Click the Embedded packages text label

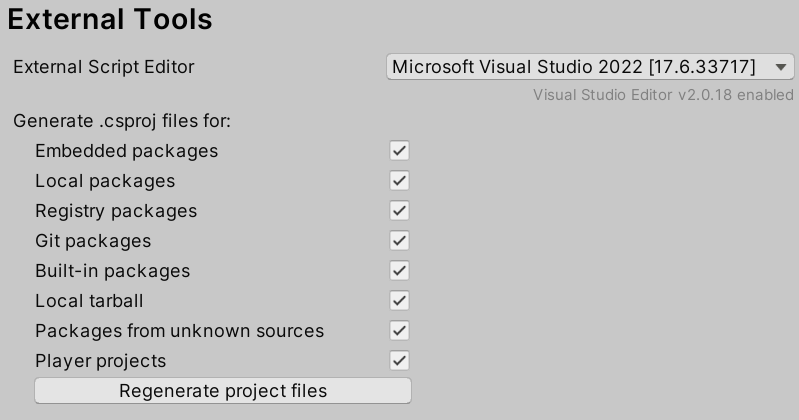click(x=126, y=151)
